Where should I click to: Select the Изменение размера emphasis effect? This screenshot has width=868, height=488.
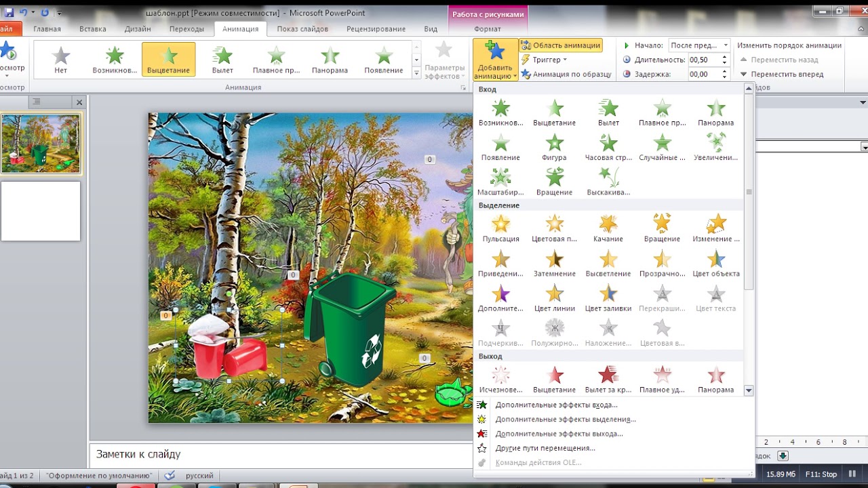click(x=716, y=228)
